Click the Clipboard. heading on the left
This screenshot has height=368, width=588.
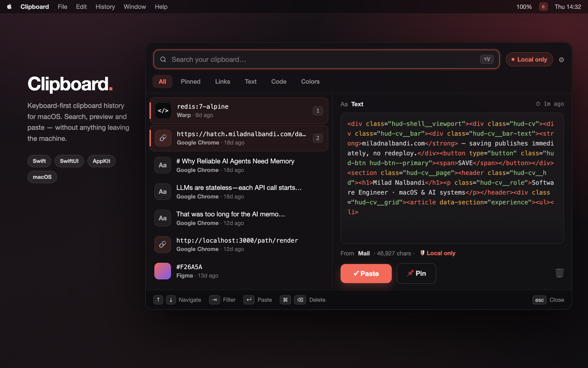(70, 84)
